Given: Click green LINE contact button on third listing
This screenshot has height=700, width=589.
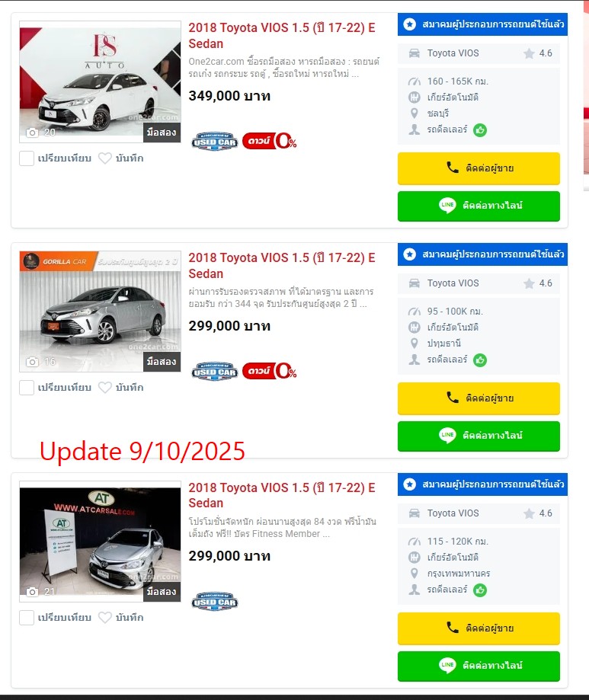Looking at the screenshot, I should 479,666.
